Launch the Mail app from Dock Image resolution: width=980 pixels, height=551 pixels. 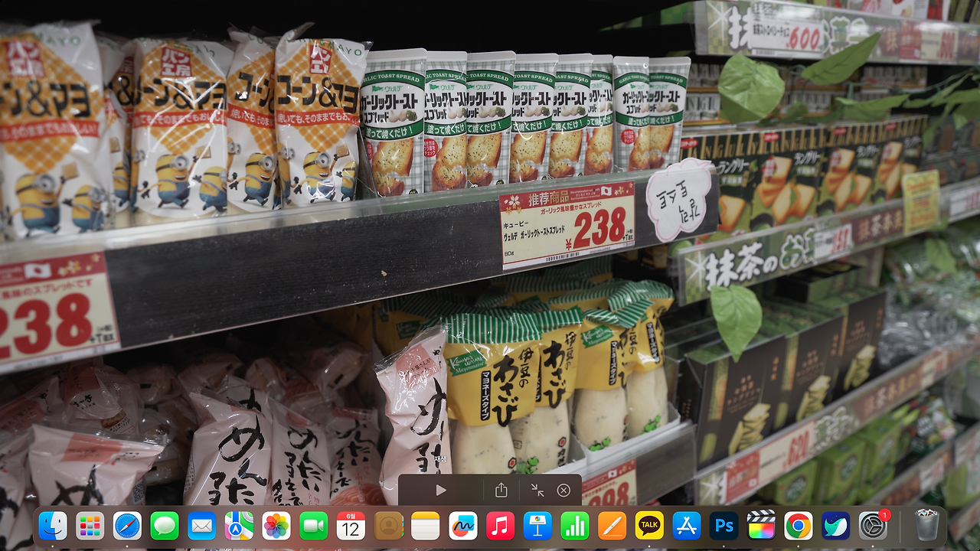pyautogui.click(x=201, y=526)
